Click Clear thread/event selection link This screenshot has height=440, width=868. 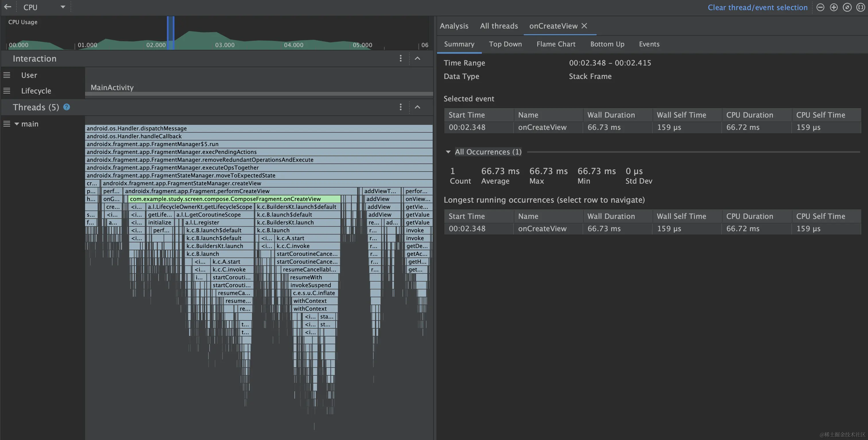[757, 7]
